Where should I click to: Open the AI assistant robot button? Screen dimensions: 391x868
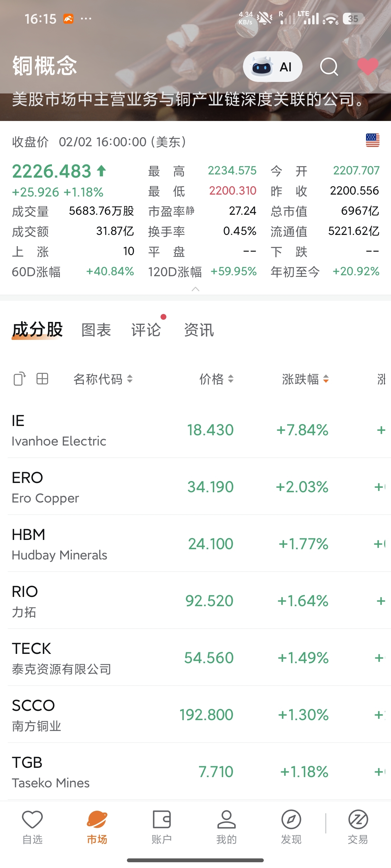tap(272, 67)
